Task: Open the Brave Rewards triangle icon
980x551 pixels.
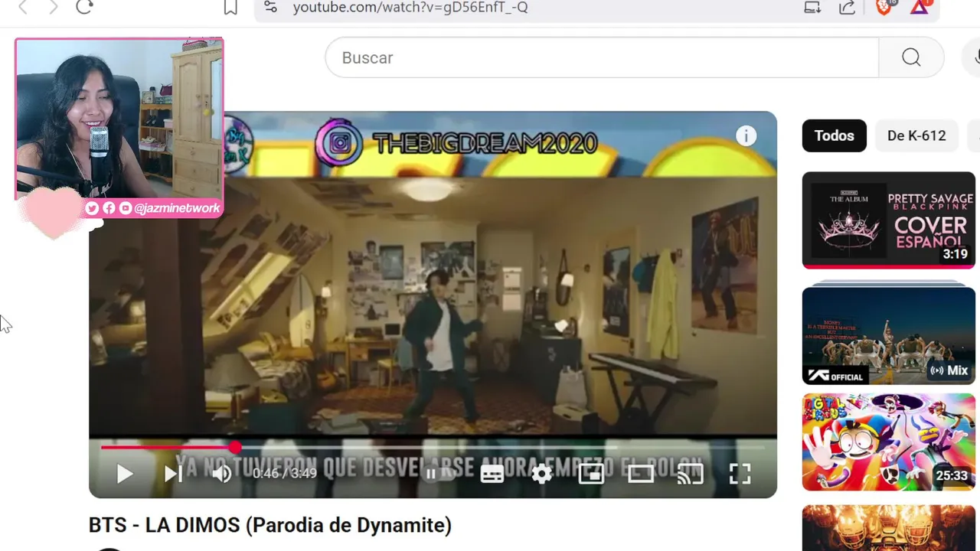Action: click(920, 7)
